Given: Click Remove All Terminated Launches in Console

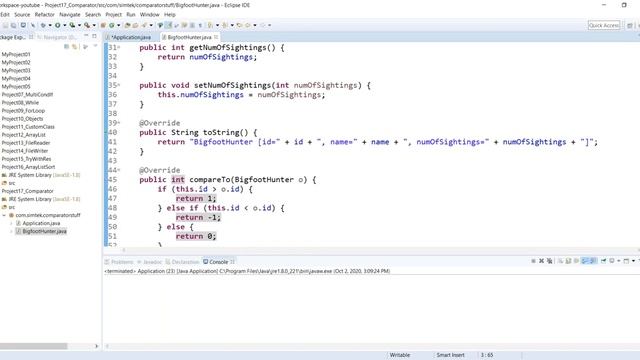Looking at the screenshot, I should (550, 261).
